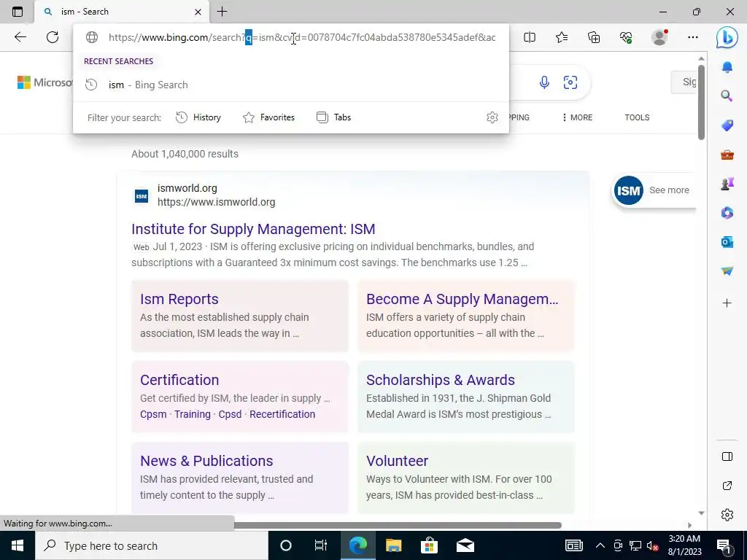Open the Collections toolbar icon

(x=594, y=37)
